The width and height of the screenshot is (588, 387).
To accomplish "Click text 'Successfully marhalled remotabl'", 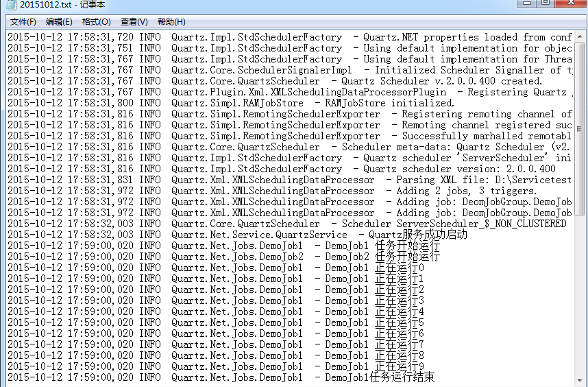I will click(x=487, y=136).
